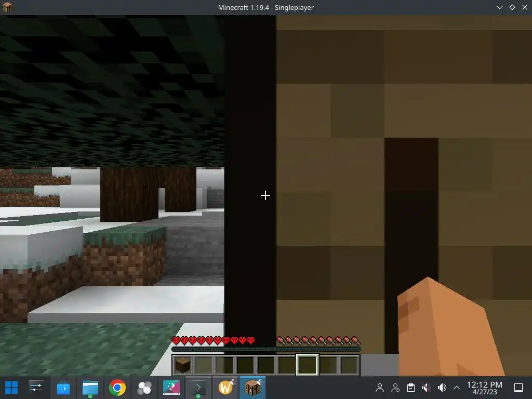
Task: Open the file manager folder icon
Action: (90, 388)
